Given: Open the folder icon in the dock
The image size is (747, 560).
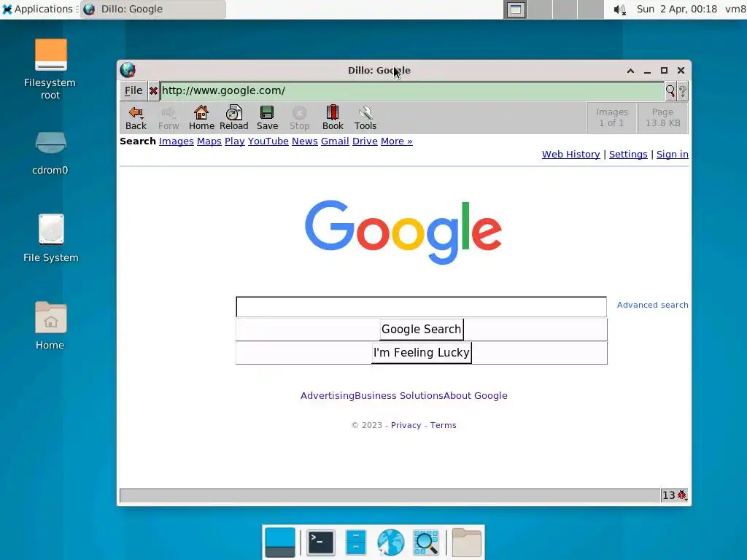Looking at the screenshot, I should tap(466, 542).
